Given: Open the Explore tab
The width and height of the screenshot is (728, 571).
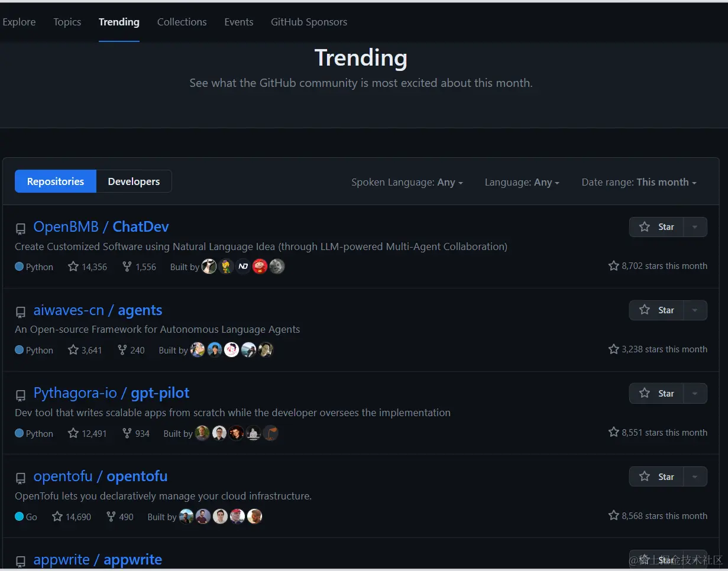Looking at the screenshot, I should point(19,22).
